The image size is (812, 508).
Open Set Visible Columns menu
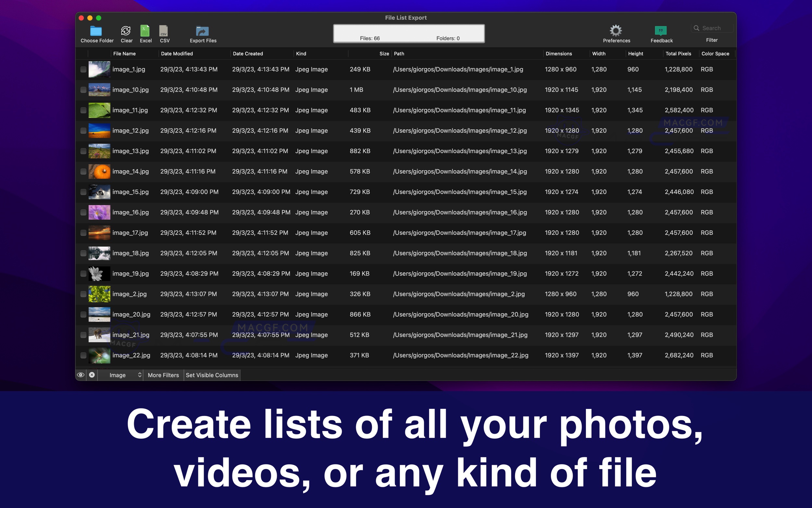212,375
